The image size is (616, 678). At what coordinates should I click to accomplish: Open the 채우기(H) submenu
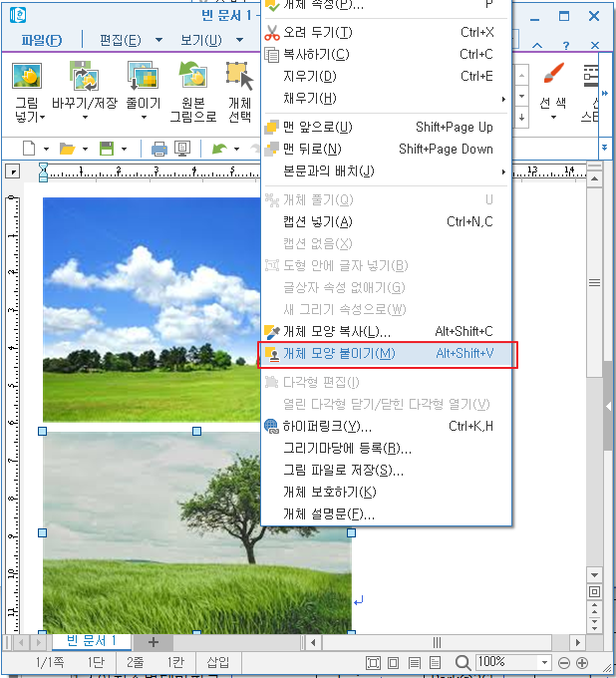386,99
